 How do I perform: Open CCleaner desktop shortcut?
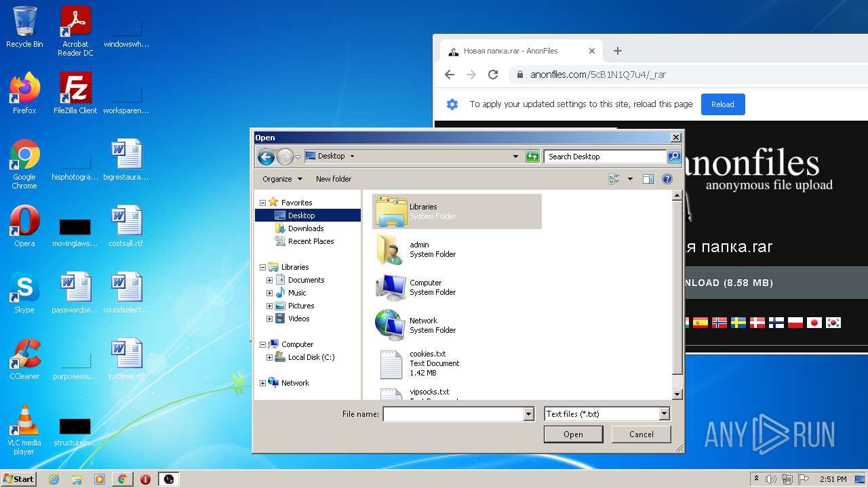24,359
